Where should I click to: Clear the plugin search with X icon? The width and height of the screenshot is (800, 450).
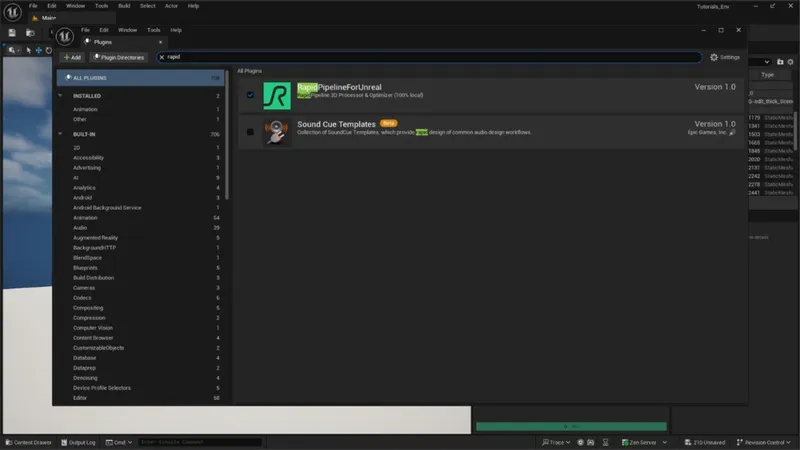click(x=162, y=57)
